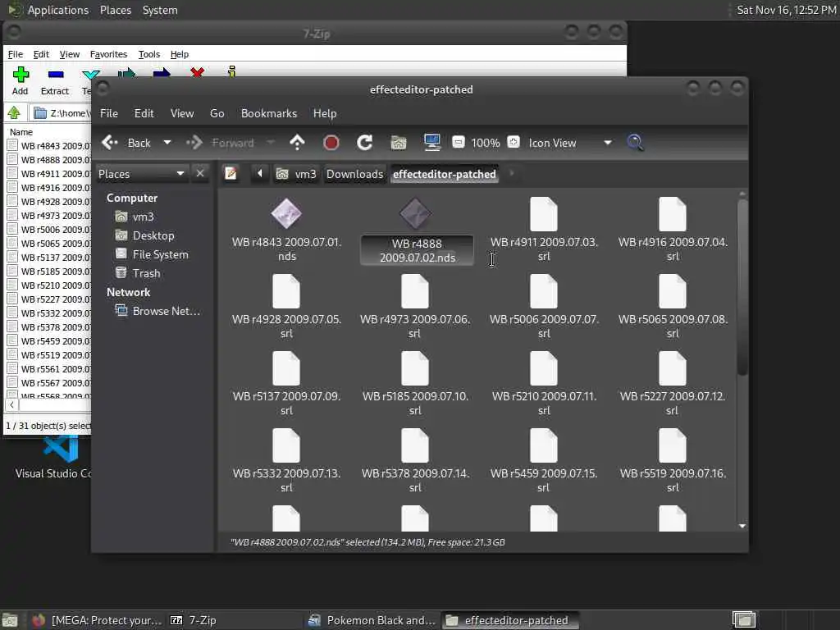The height and width of the screenshot is (630, 840).
Task: Click the clock in top panel
Action: pyautogui.click(x=785, y=10)
